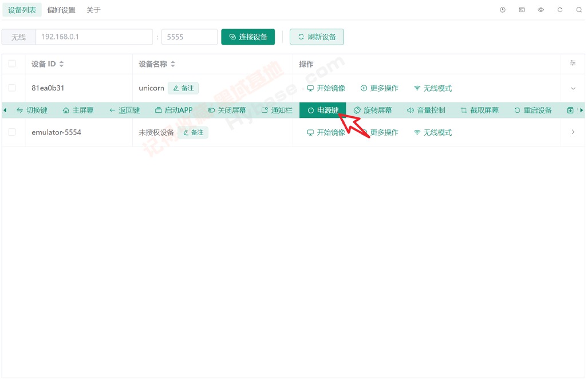Switch to the 偏好设置 tab
This screenshot has width=588, height=379.
[x=63, y=10]
